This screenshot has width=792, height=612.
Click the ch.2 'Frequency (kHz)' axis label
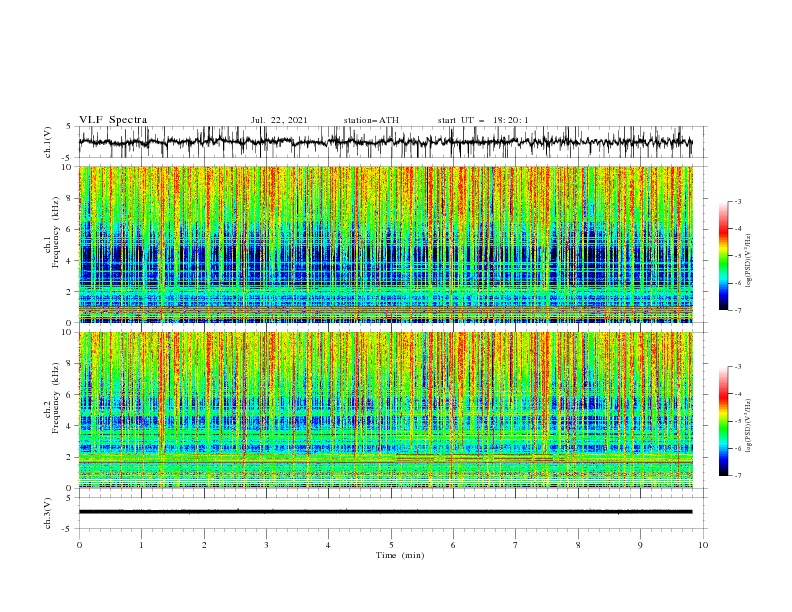click(55, 398)
